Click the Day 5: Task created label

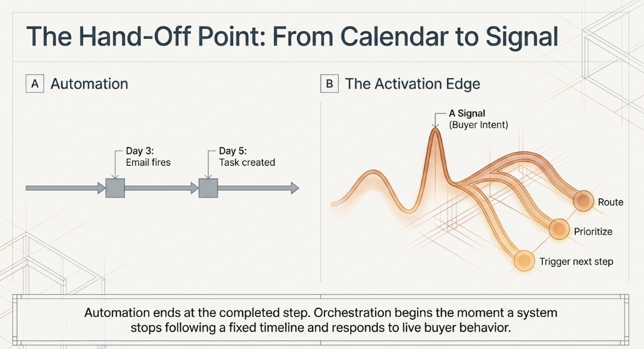[247, 156]
